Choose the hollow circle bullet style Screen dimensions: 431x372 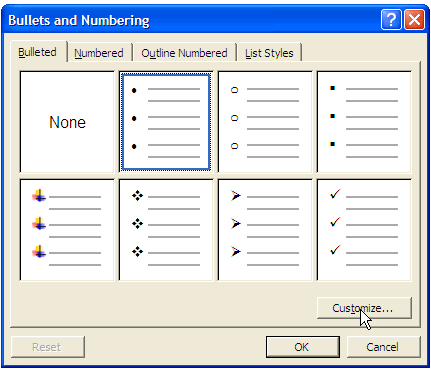tap(265, 122)
